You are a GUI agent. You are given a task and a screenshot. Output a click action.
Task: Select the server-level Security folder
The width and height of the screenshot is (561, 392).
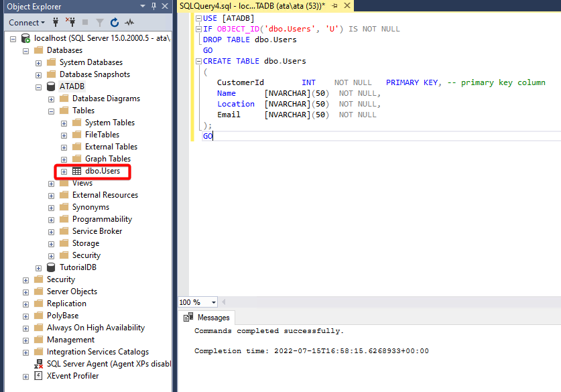tap(61, 279)
